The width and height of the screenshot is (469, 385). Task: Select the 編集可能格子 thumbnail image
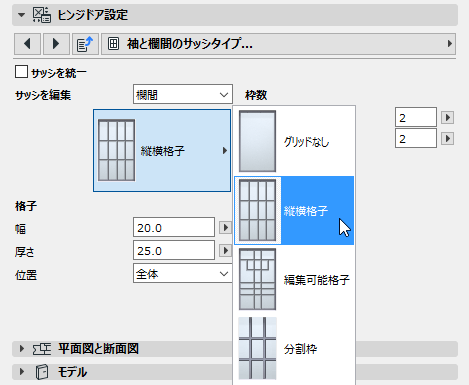257,279
